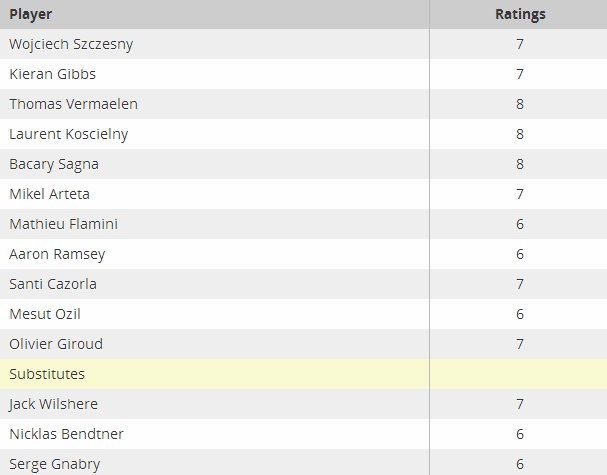Select Serge Gnabry row
Viewport: 607px width, 475px height.
coord(304,462)
